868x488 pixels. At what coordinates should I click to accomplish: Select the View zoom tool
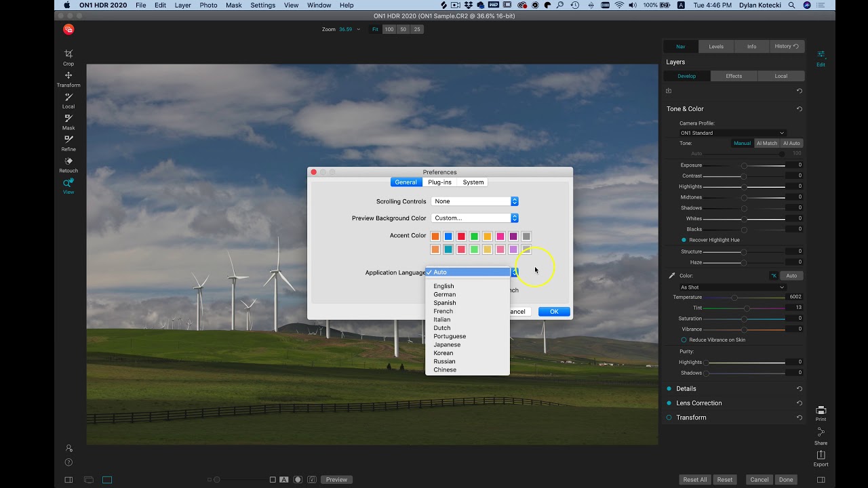tap(68, 186)
